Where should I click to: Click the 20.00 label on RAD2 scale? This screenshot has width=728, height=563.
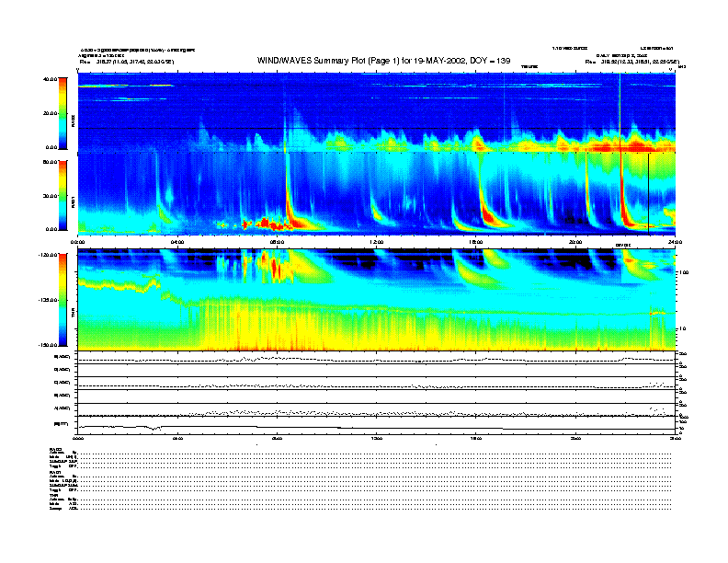click(51, 113)
